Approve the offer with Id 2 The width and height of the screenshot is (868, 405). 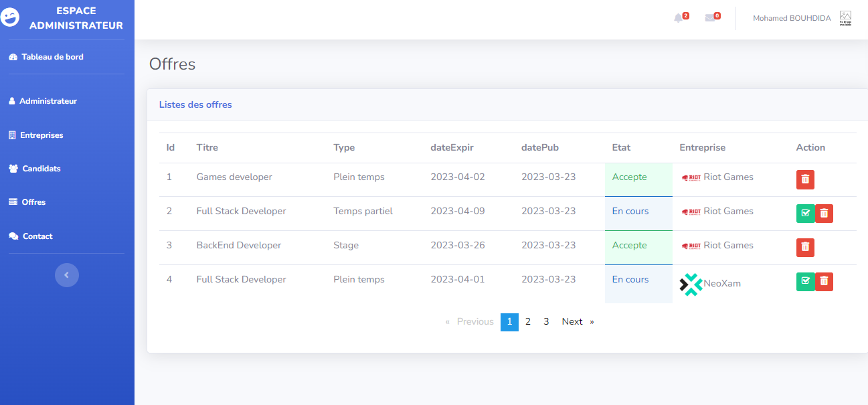tap(805, 214)
